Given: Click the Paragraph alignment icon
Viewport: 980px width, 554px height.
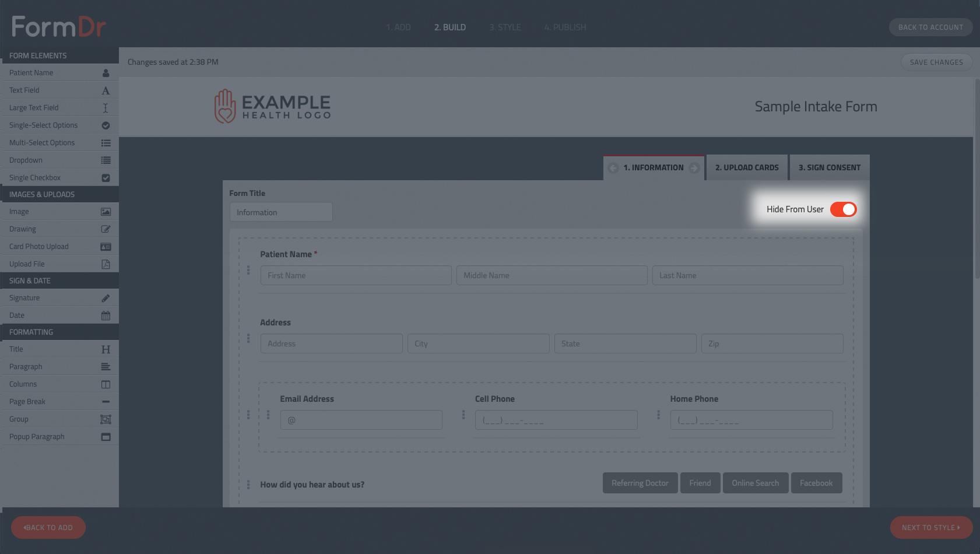Looking at the screenshot, I should (x=106, y=367).
